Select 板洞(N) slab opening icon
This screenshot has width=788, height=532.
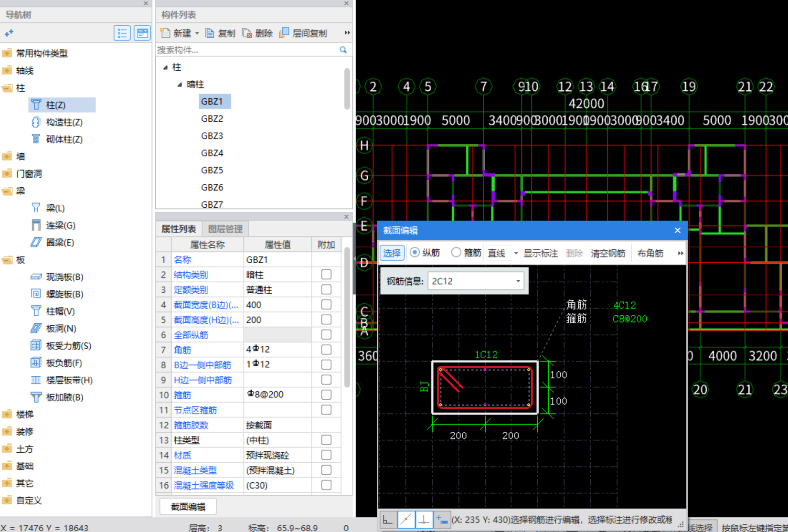click(x=36, y=328)
